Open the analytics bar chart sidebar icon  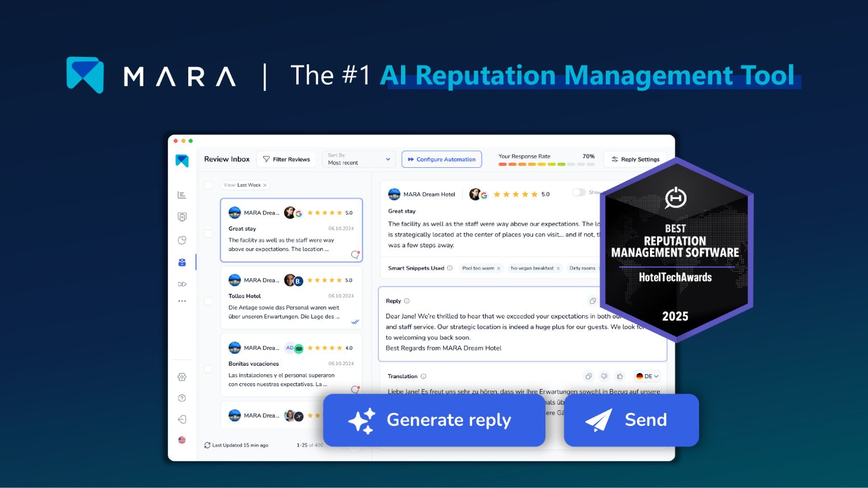click(x=182, y=195)
